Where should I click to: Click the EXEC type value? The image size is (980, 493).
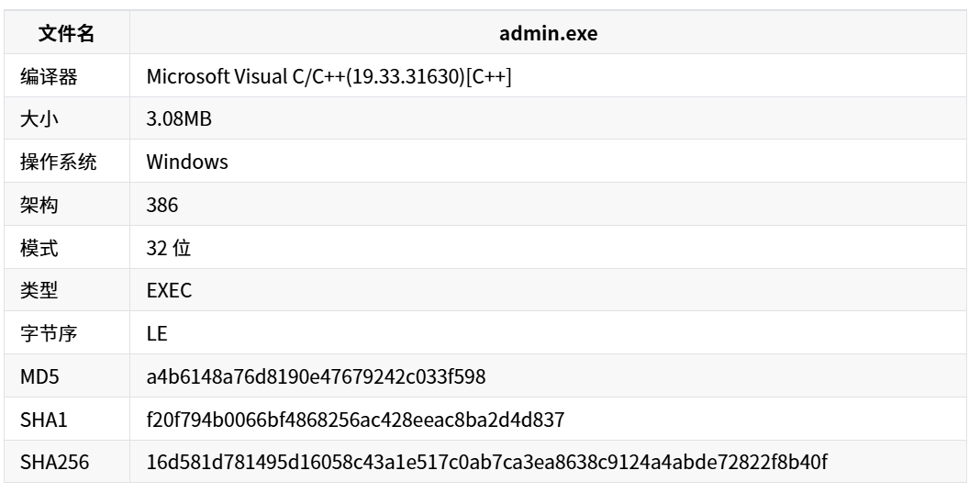[x=169, y=291]
